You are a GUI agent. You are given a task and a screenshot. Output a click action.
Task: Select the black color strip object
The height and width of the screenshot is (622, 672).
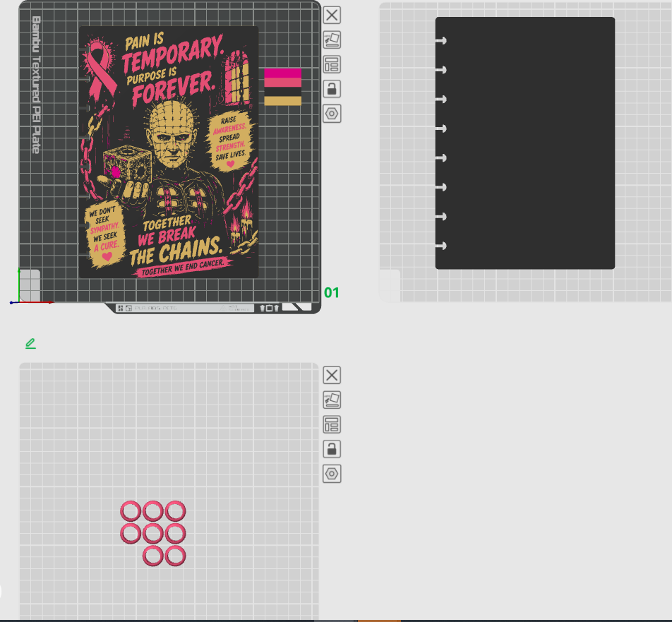(x=283, y=92)
